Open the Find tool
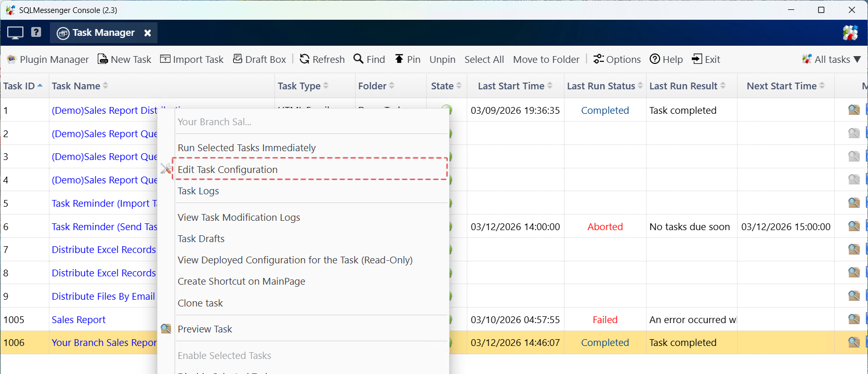 [x=370, y=59]
